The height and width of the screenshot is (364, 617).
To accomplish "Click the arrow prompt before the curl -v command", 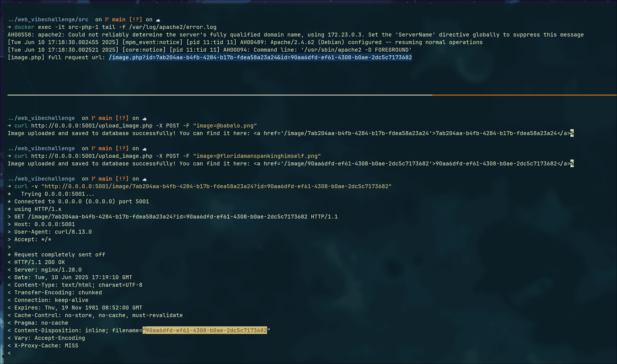I will coord(9,186).
